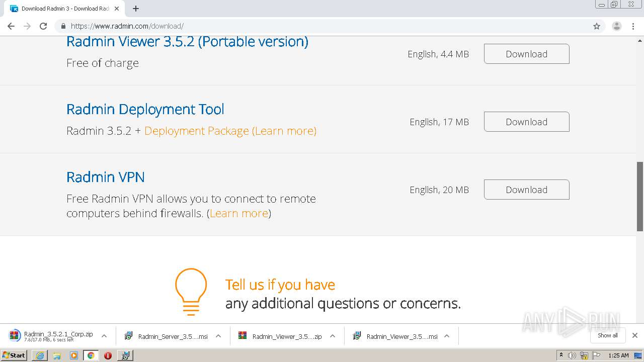Image resolution: width=644 pixels, height=362 pixels.
Task: Click the 'English, 20 MB' size text
Action: [439, 190]
